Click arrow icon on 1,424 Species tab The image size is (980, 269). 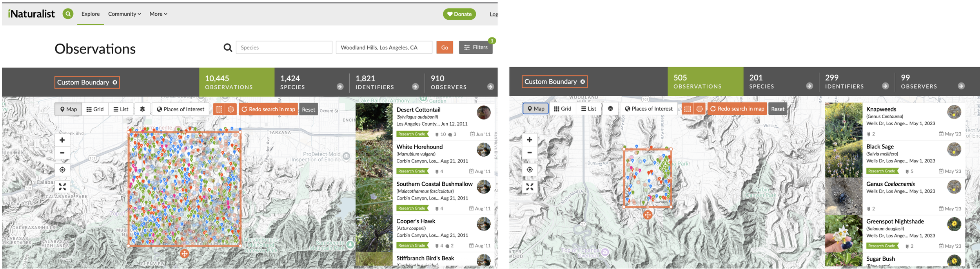point(340,87)
